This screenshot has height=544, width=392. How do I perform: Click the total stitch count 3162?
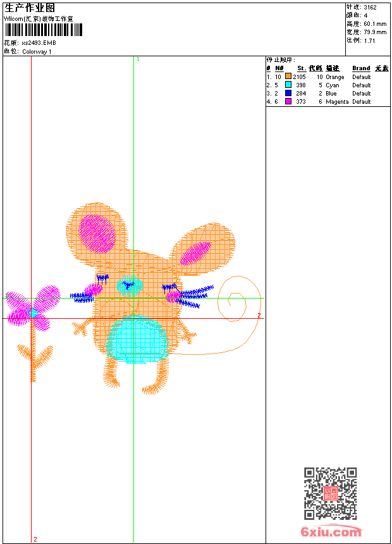click(370, 8)
